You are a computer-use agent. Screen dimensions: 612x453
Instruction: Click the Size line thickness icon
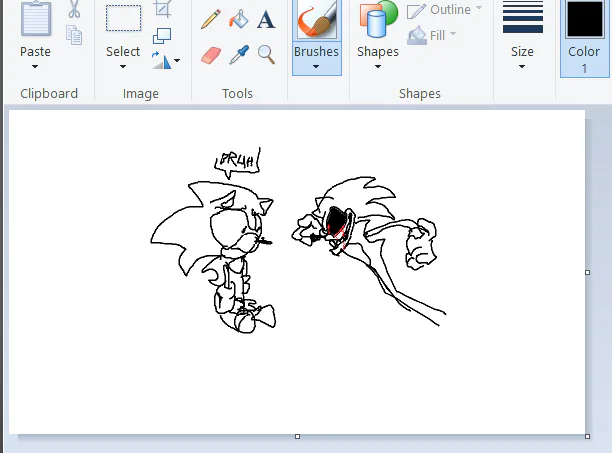pyautogui.click(x=523, y=17)
